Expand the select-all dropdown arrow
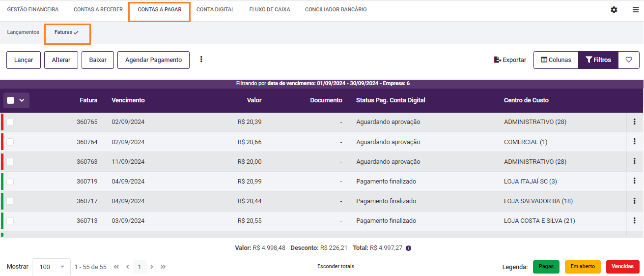This screenshot has height=276, width=644. point(22,100)
